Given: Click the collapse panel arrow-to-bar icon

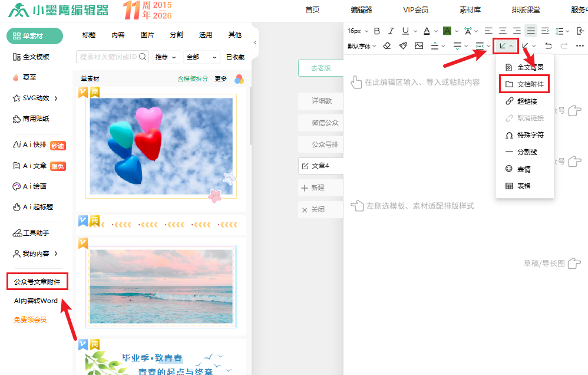Looking at the screenshot, I should (x=580, y=31).
